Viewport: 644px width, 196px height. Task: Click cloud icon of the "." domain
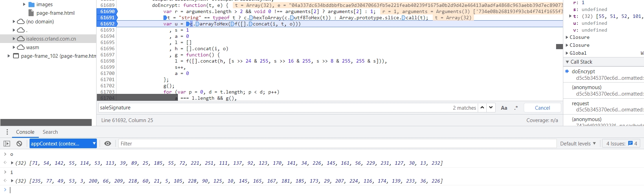21,30
